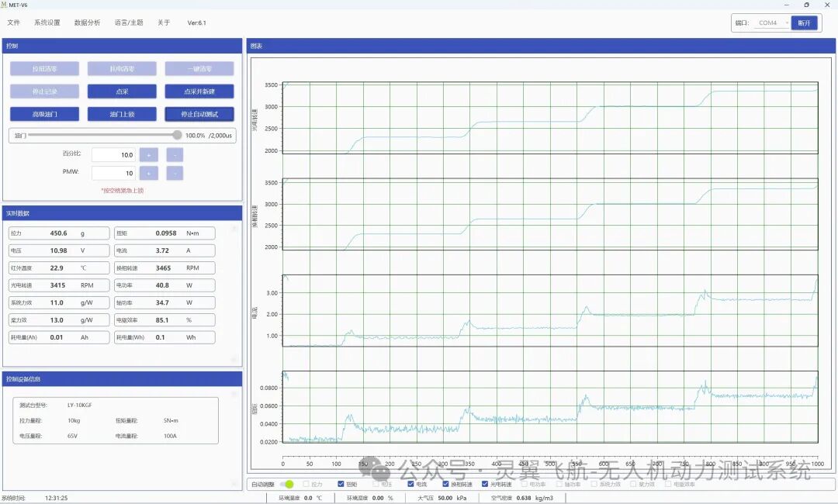Open the 文件 menu

[13, 22]
